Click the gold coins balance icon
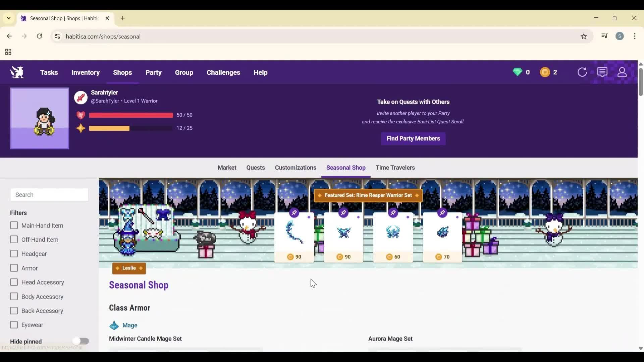 point(545,72)
